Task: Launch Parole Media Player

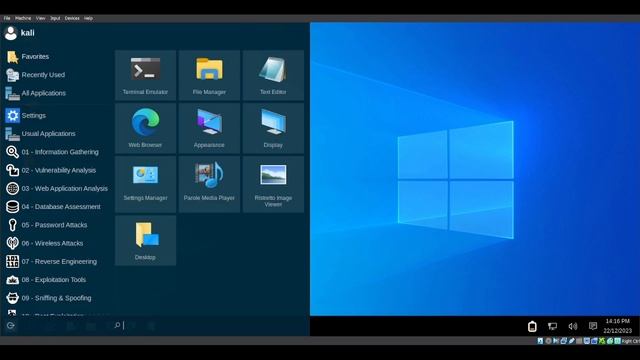Action: [209, 184]
